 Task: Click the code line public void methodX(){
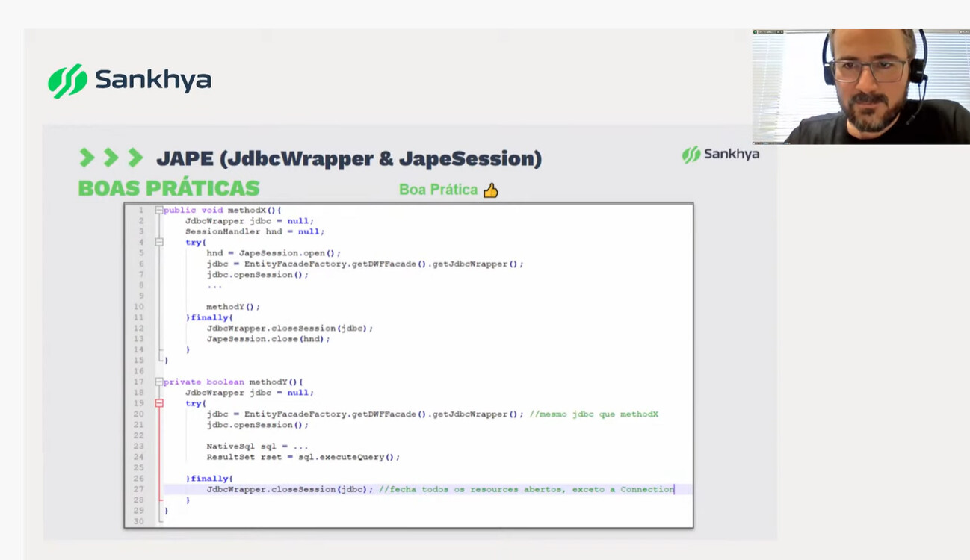click(223, 211)
